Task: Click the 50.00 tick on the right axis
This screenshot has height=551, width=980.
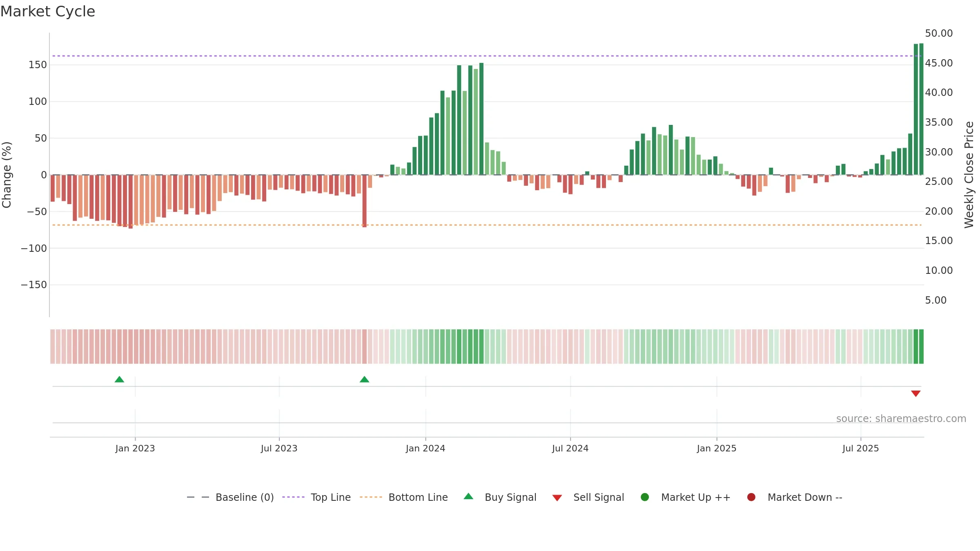Action: 939,33
